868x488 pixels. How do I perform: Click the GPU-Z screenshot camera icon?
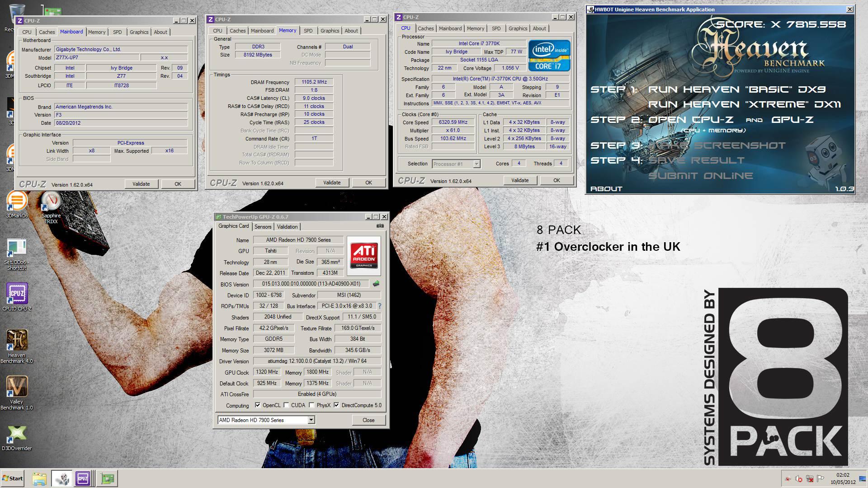pyautogui.click(x=380, y=226)
